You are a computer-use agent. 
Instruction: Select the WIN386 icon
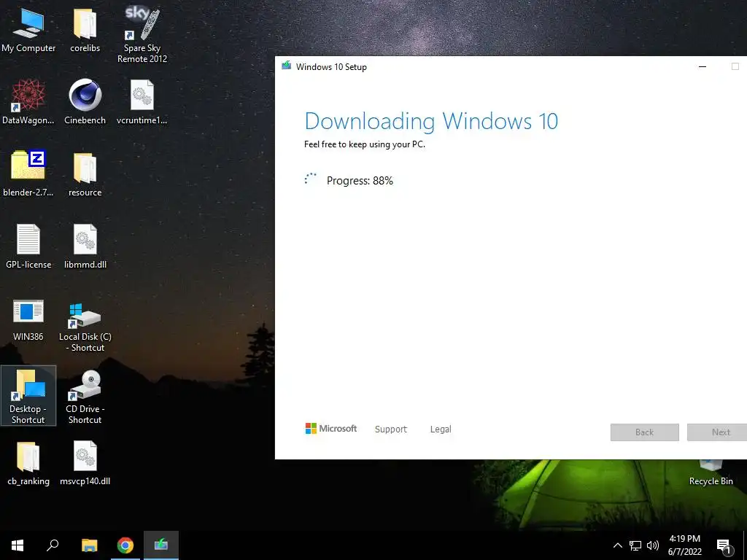28,320
